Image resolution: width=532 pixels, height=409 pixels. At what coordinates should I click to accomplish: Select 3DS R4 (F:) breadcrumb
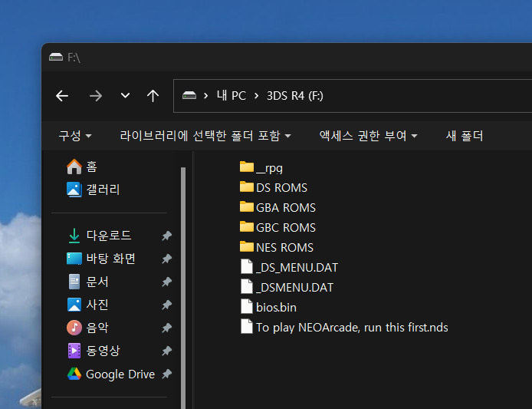[295, 96]
